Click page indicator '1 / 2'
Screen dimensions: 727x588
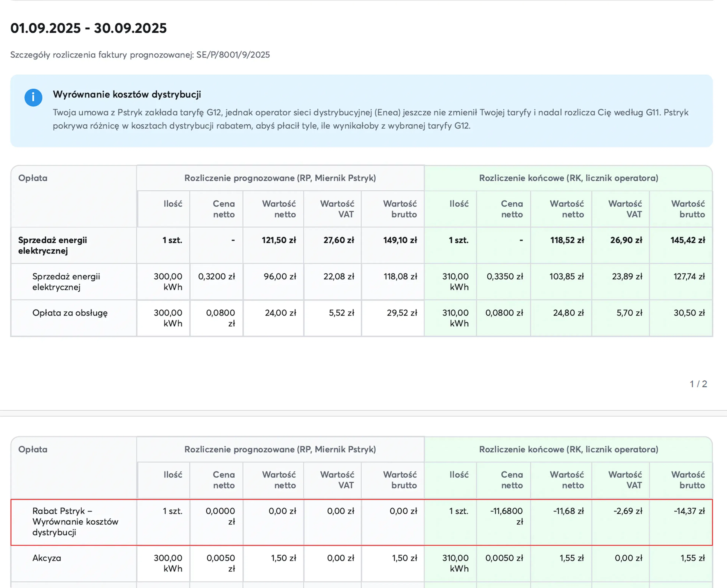pos(698,384)
